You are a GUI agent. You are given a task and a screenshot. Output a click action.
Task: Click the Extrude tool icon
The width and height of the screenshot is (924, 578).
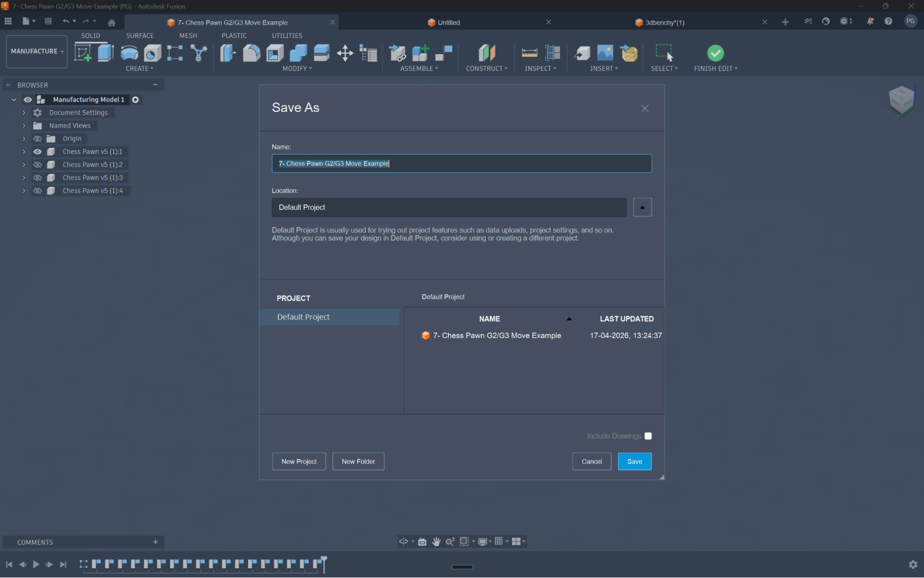coord(106,53)
